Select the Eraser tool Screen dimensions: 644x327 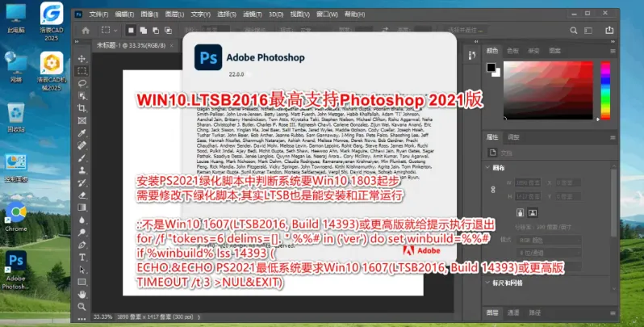(x=82, y=195)
